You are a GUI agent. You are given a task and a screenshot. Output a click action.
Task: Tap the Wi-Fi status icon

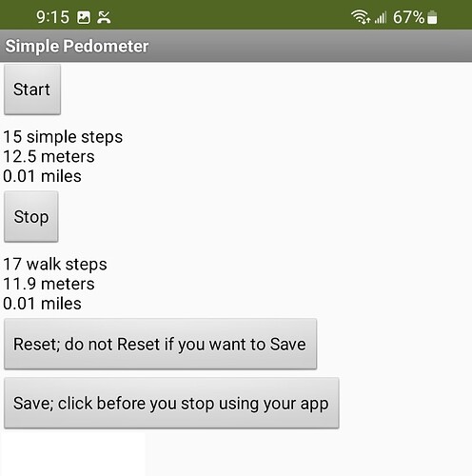coord(361,17)
